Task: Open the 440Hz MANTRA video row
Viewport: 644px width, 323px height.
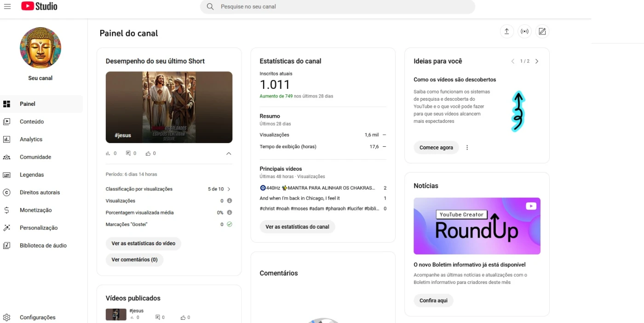Action: click(x=323, y=188)
